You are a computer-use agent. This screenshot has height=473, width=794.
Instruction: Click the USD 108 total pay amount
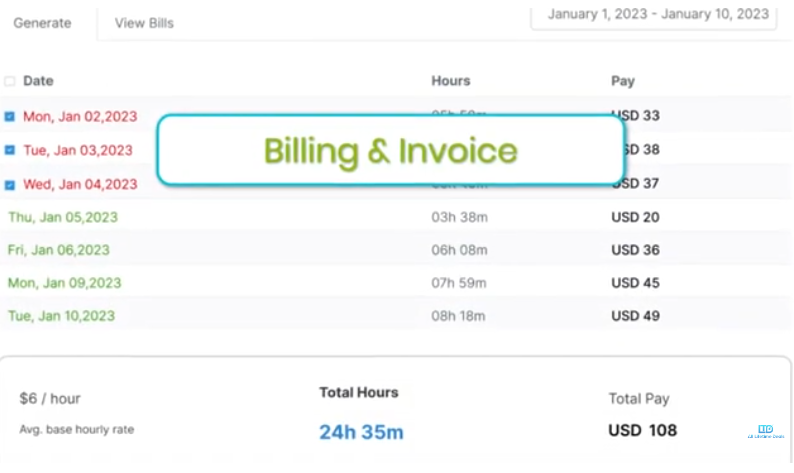point(642,431)
